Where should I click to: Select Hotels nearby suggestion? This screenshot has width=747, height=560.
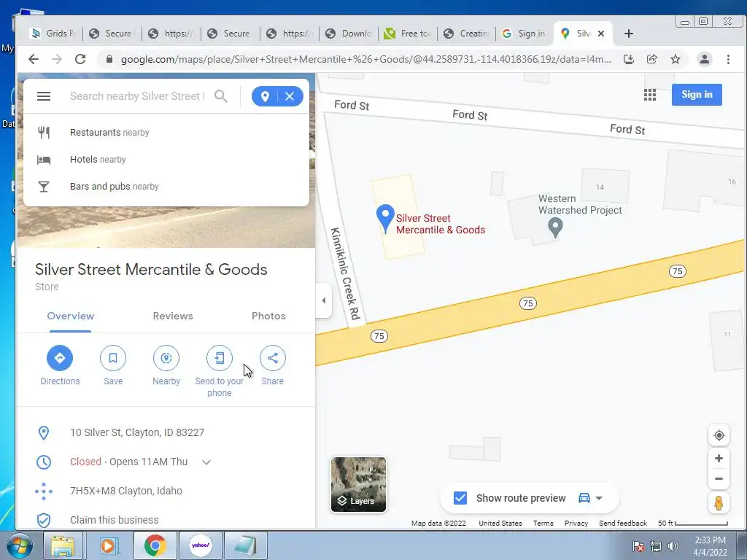[166, 160]
